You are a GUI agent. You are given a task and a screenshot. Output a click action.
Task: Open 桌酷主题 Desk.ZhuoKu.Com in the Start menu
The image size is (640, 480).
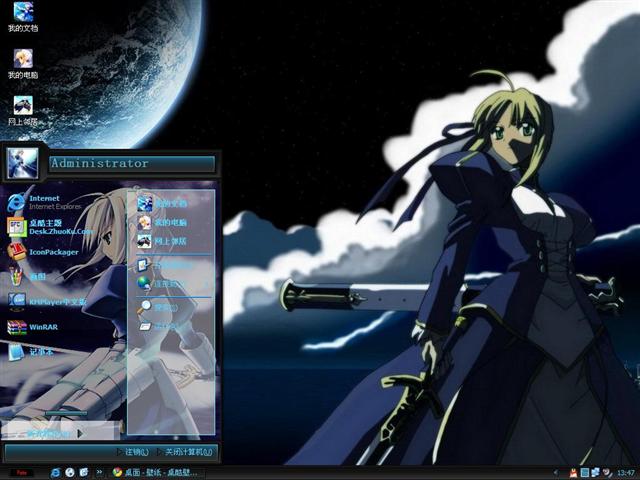(50, 227)
